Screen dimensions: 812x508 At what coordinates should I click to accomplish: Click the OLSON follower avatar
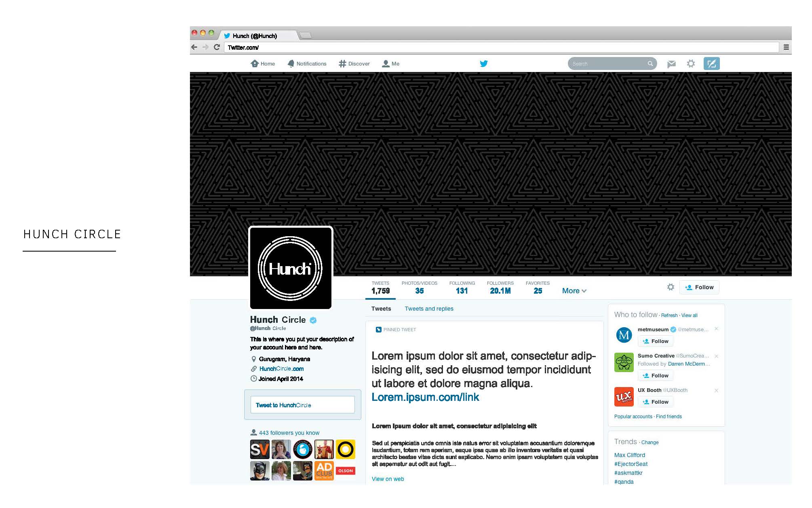tap(346, 471)
